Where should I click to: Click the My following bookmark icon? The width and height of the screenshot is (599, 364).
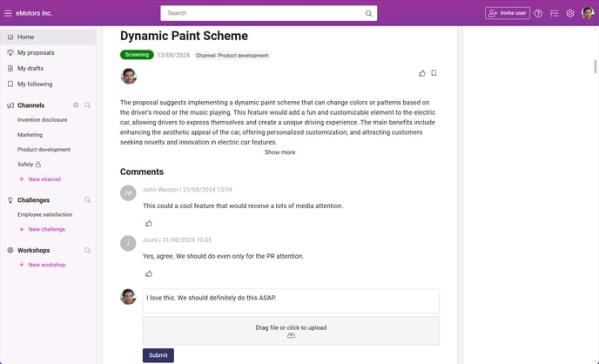(10, 84)
